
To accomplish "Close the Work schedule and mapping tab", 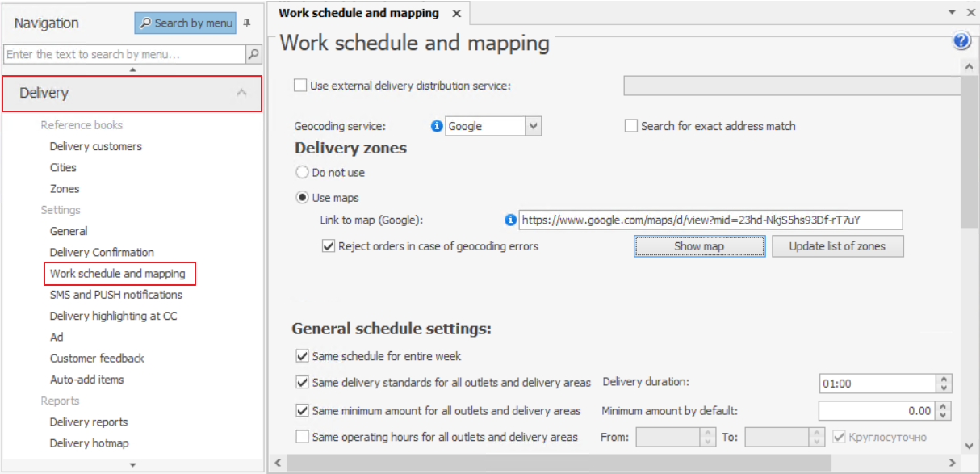I will (x=456, y=14).
